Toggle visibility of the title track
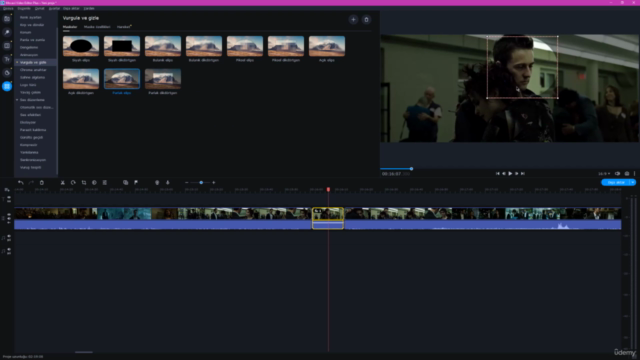The width and height of the screenshot is (640, 360). point(9,198)
